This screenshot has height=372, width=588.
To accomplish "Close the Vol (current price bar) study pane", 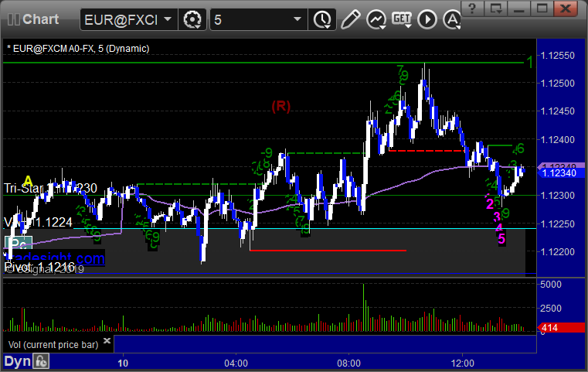I will pyautogui.click(x=107, y=340).
